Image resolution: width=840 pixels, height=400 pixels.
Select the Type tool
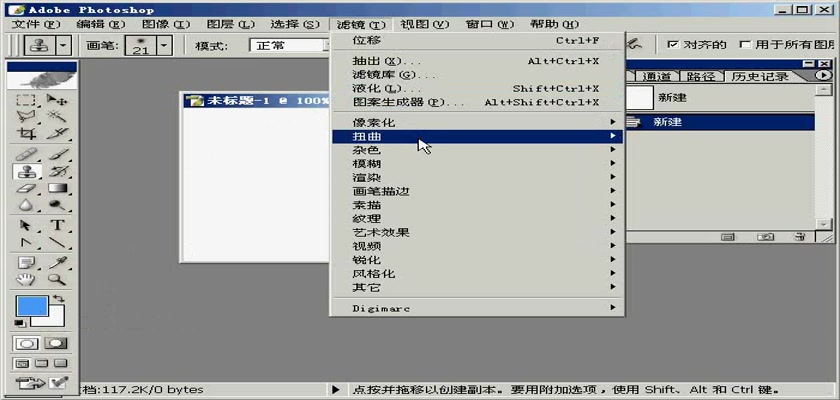(56, 225)
